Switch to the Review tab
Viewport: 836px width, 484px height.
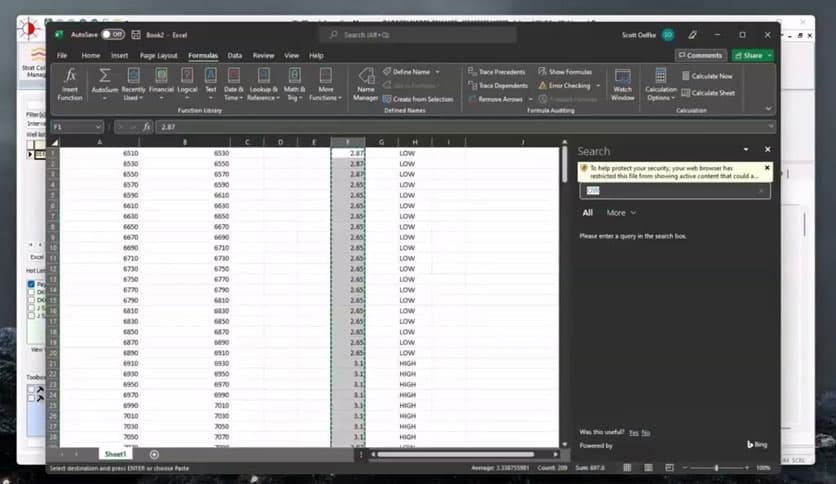point(263,55)
